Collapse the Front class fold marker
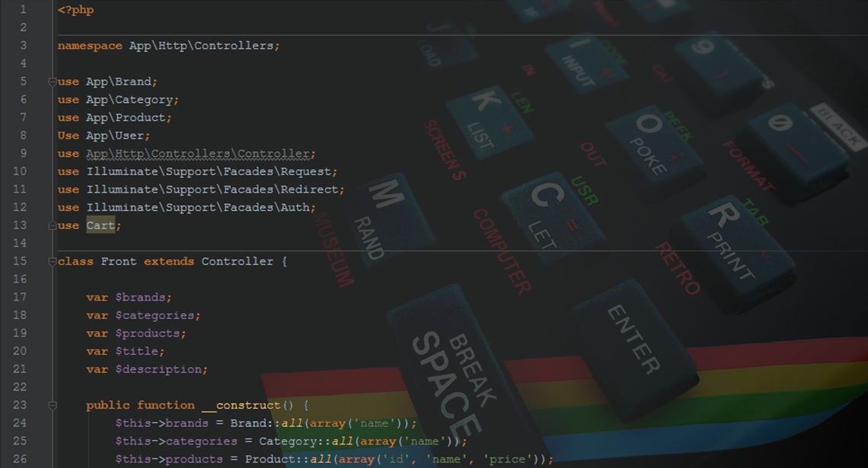Screen dimensions: 868x468 [x=52, y=262]
